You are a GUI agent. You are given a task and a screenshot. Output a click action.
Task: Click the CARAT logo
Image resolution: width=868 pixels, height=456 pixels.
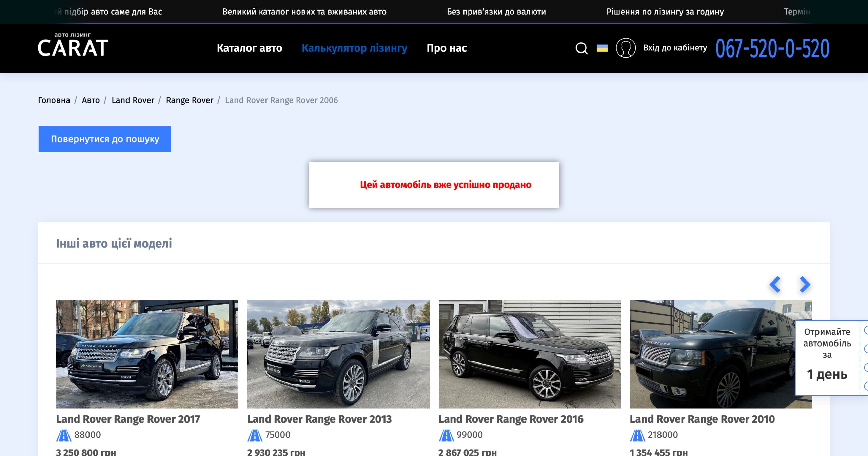[x=73, y=44]
